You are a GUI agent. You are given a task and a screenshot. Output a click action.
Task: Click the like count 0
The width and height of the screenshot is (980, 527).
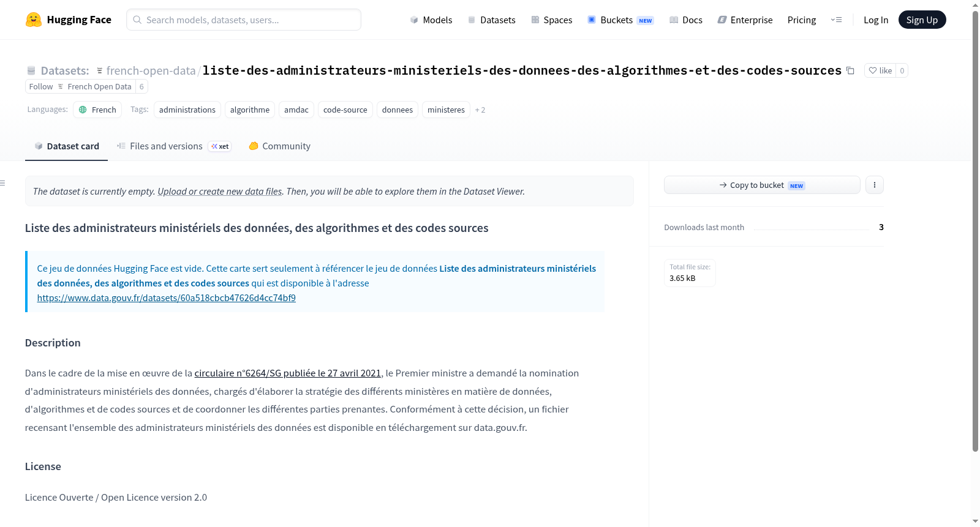(x=902, y=70)
